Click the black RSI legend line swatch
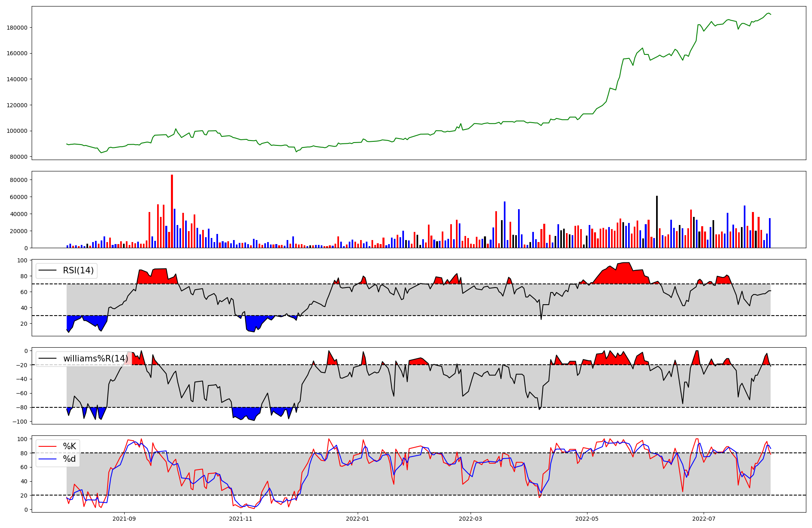Viewport: 812px width, 528px height. click(47, 270)
